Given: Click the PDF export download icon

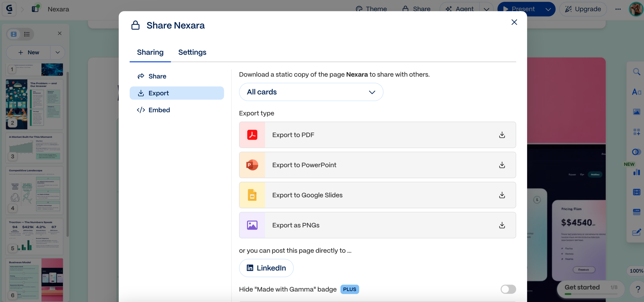Looking at the screenshot, I should tap(502, 135).
